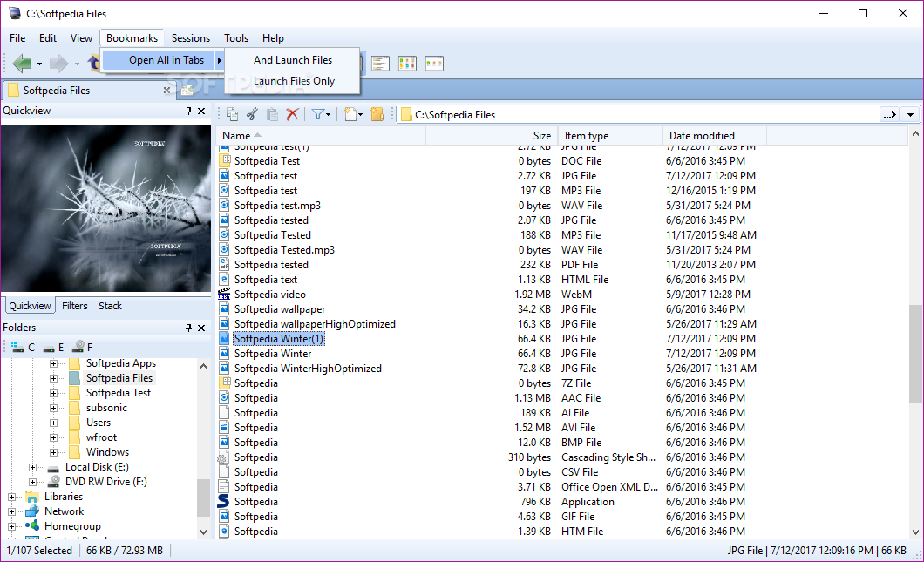Select DVD RW Drive (F:) in tree

[x=106, y=482]
